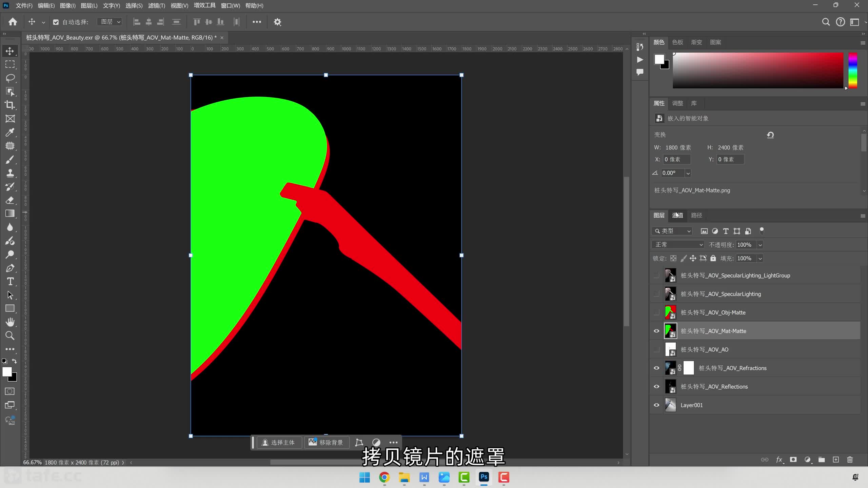Select the Blur tool
This screenshot has width=868, height=488.
tap(10, 227)
